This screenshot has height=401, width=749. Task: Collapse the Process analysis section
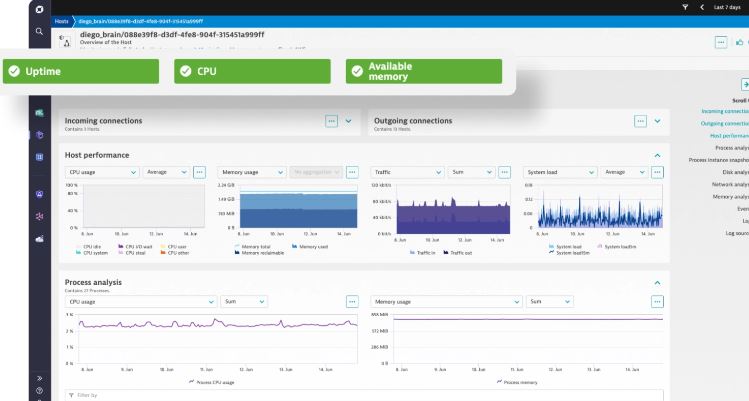pyautogui.click(x=658, y=283)
